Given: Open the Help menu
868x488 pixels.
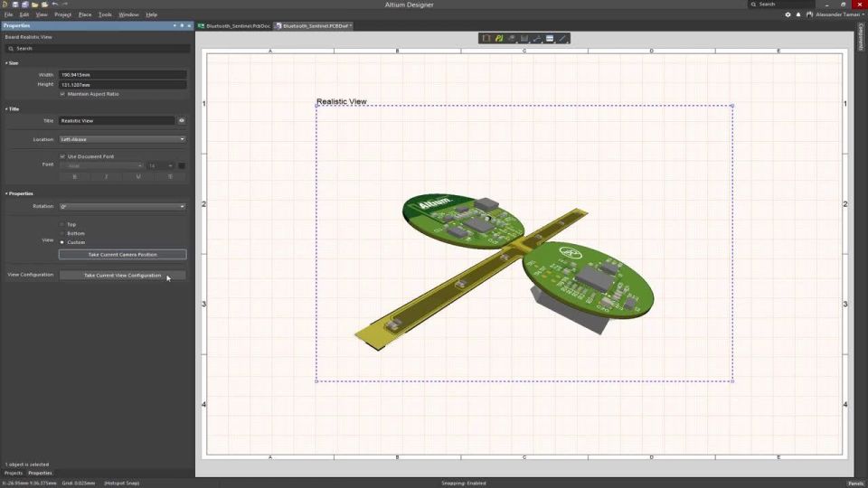Looking at the screenshot, I should 151,15.
